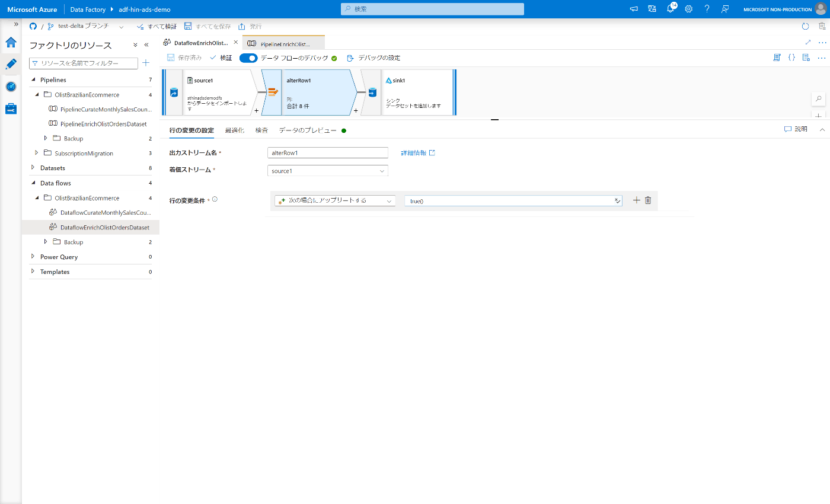The image size is (830, 504).
Task: Select the Author pencil icon in left rail
Action: (11, 64)
